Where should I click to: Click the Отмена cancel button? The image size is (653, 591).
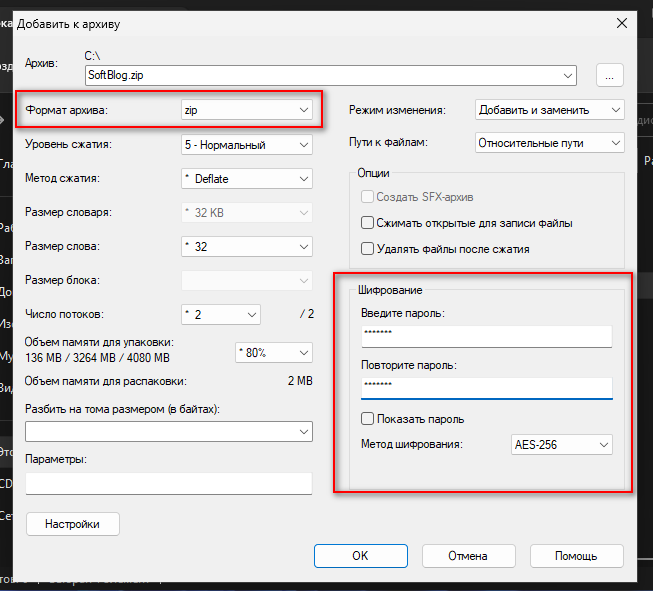469,556
